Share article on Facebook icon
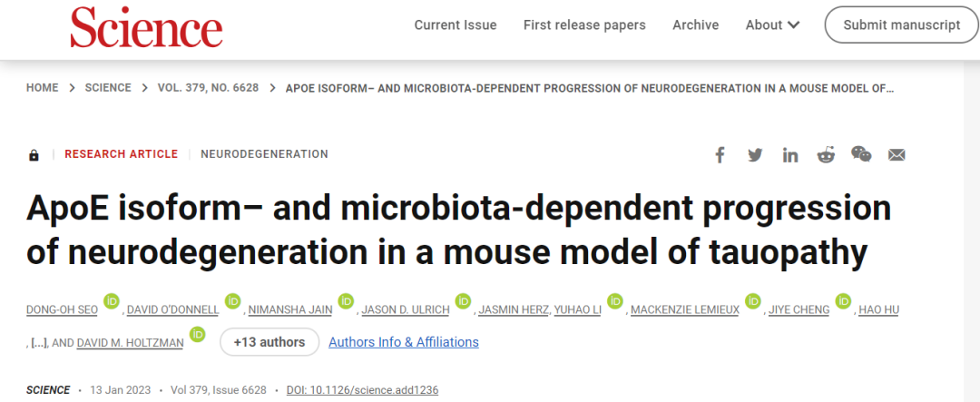The image size is (980, 402). (x=720, y=155)
